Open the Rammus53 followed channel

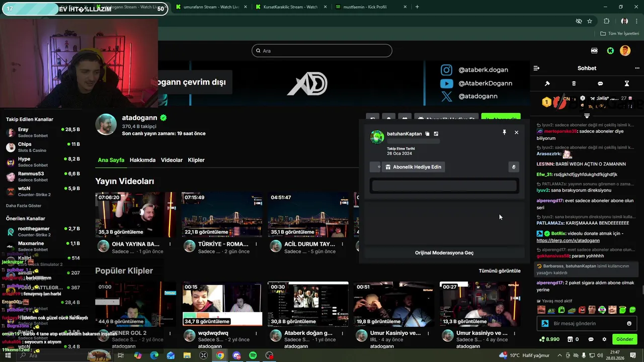click(x=43, y=176)
